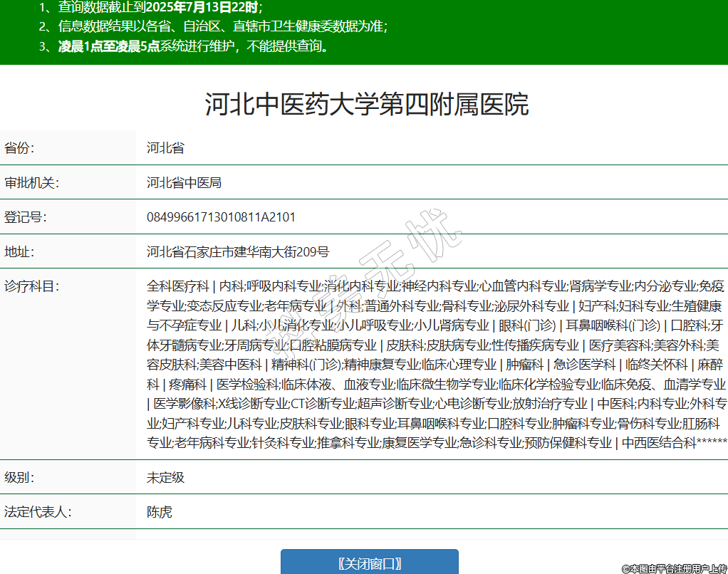
Task: Click the 诊疗科目 row label
Action: 32,286
